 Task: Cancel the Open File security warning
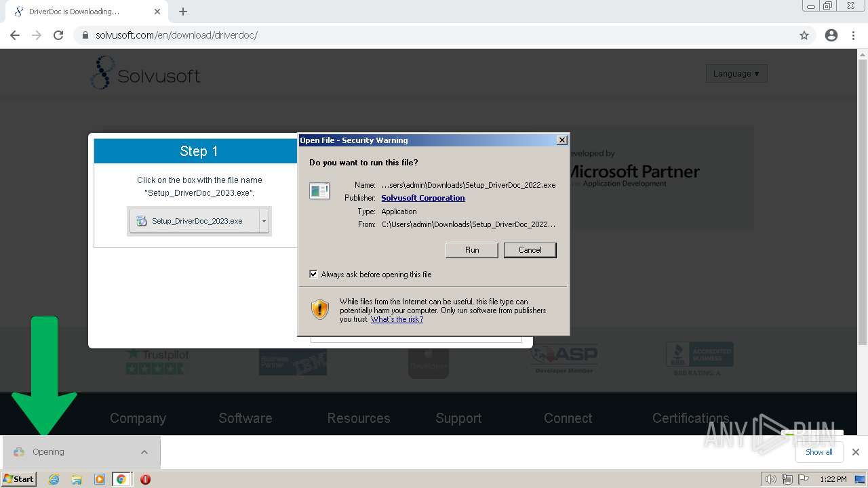coord(530,250)
